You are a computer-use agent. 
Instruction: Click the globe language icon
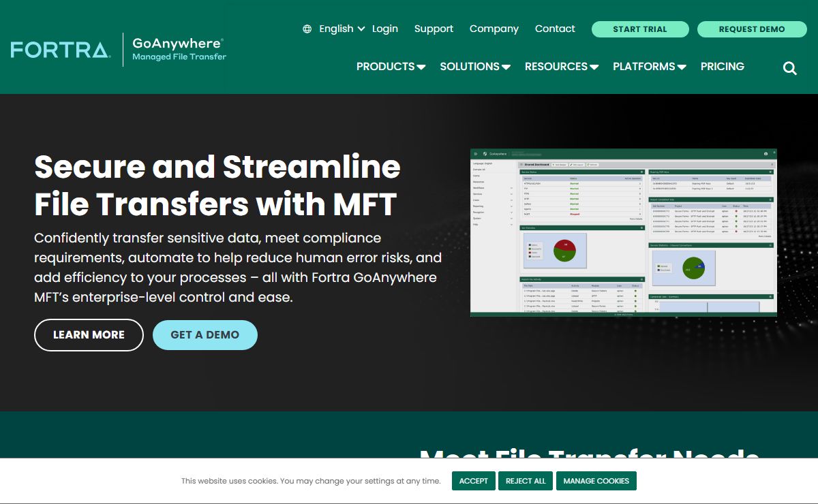[x=307, y=29]
